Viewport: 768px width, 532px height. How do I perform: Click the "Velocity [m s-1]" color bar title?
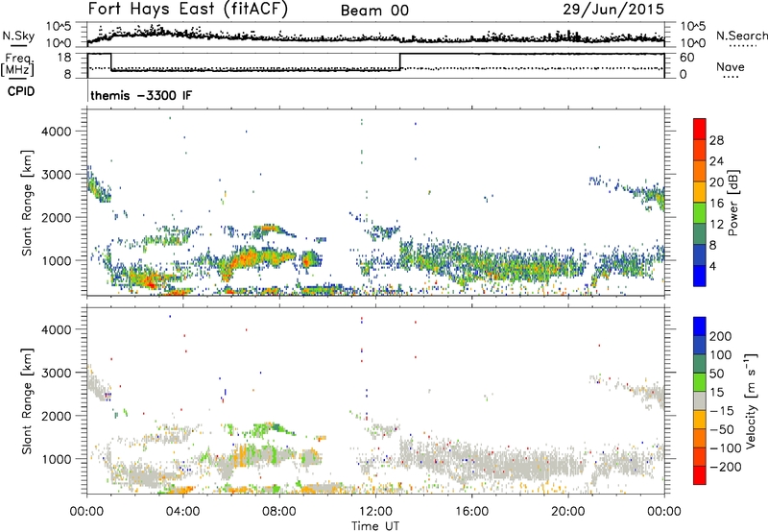coord(751,400)
